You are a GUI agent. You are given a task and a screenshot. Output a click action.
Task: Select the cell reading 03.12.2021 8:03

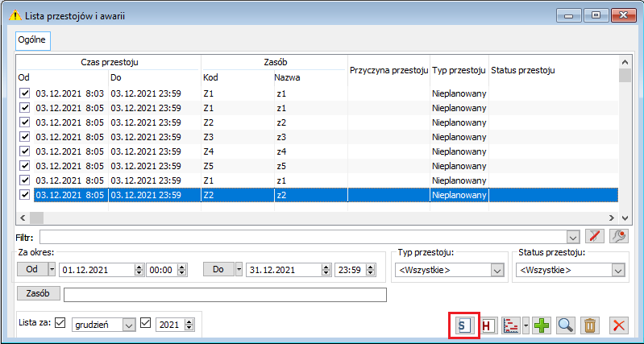pyautogui.click(x=70, y=93)
